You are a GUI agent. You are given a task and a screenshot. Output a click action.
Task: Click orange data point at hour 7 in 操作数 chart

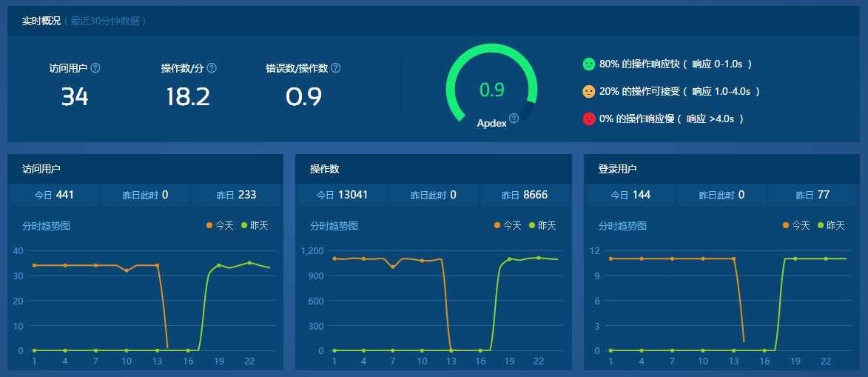(393, 267)
